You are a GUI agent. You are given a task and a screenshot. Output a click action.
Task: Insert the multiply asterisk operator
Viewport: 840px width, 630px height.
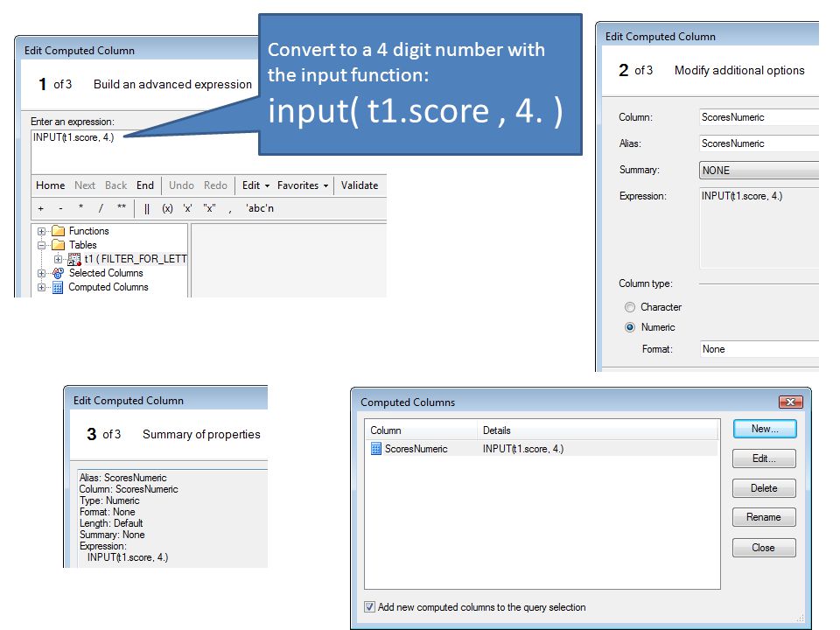coord(80,208)
